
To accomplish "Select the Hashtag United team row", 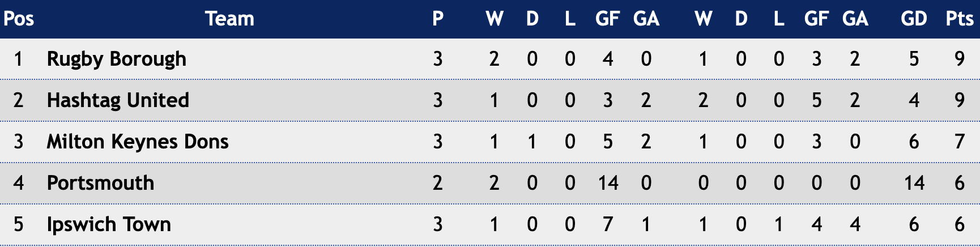I will 490,100.
